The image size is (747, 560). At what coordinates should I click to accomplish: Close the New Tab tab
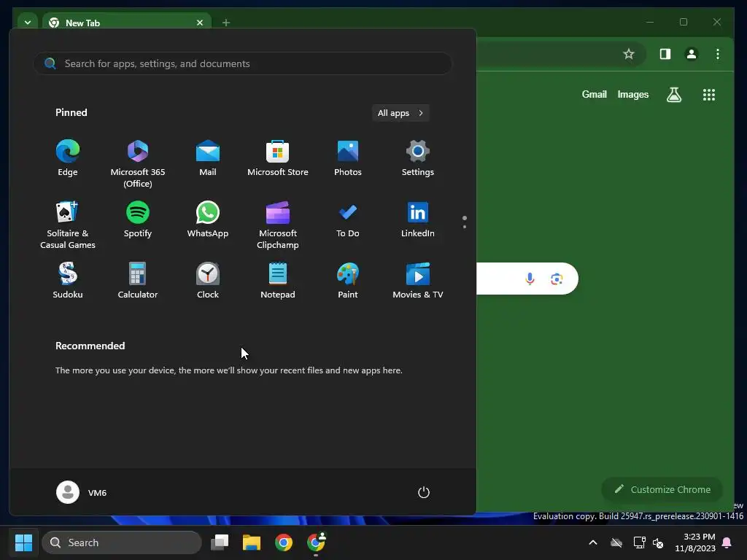(200, 23)
